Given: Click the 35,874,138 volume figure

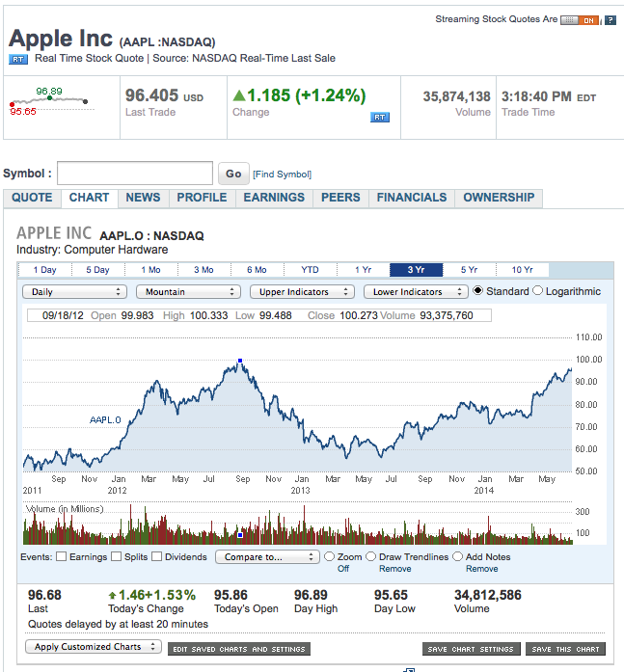Looking at the screenshot, I should pyautogui.click(x=456, y=96).
